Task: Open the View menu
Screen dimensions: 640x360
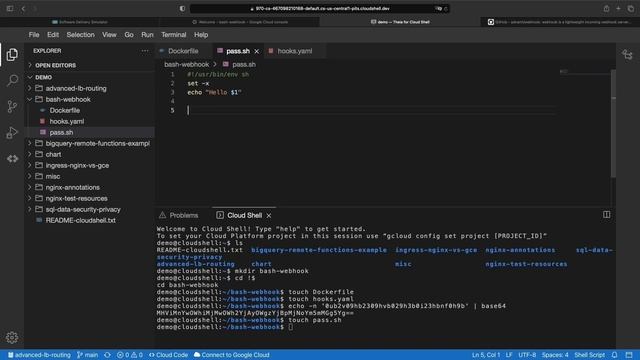Action: [x=109, y=35]
